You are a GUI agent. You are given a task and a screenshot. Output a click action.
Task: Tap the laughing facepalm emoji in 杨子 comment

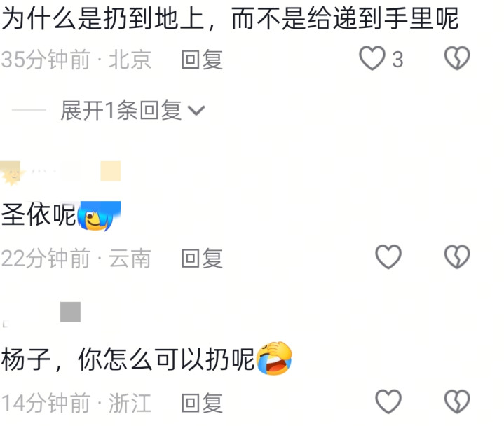point(274,358)
